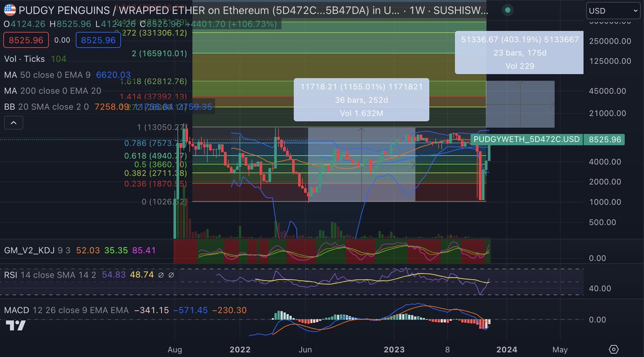This screenshot has width=644, height=357.
Task: Click the 2024 label on time axis
Action: [x=507, y=349]
